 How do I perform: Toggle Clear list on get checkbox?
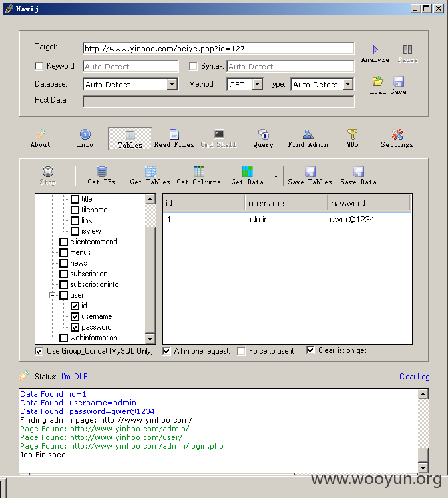310,350
